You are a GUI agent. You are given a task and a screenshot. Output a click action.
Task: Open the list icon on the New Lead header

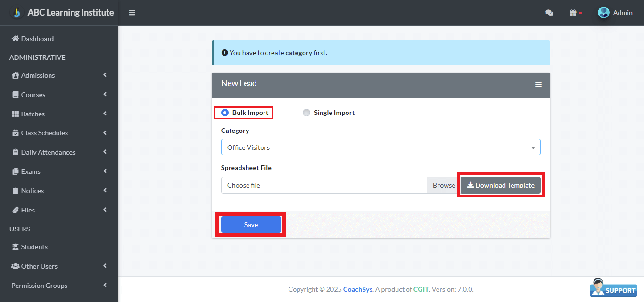pyautogui.click(x=538, y=84)
